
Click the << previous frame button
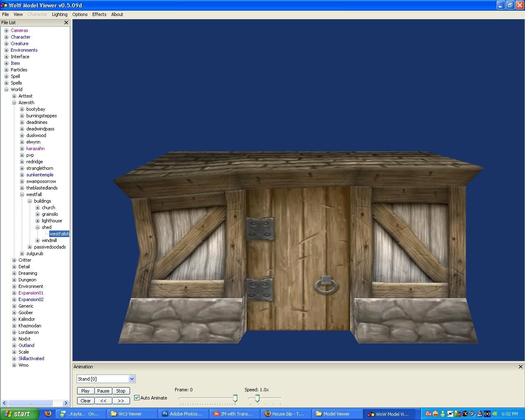[103, 401]
